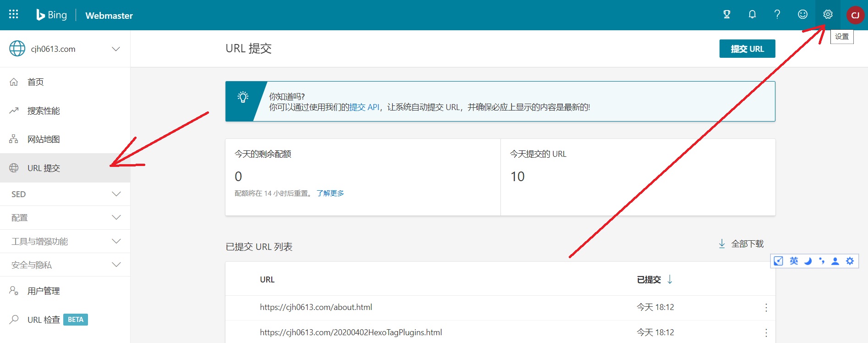The image size is (868, 343).
Task: Click 全部下载 to download all
Action: 747,244
